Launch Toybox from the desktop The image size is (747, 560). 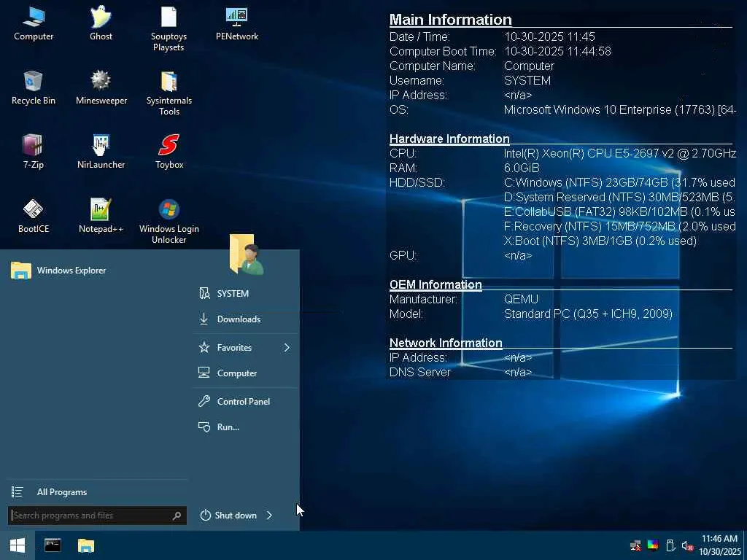click(169, 152)
